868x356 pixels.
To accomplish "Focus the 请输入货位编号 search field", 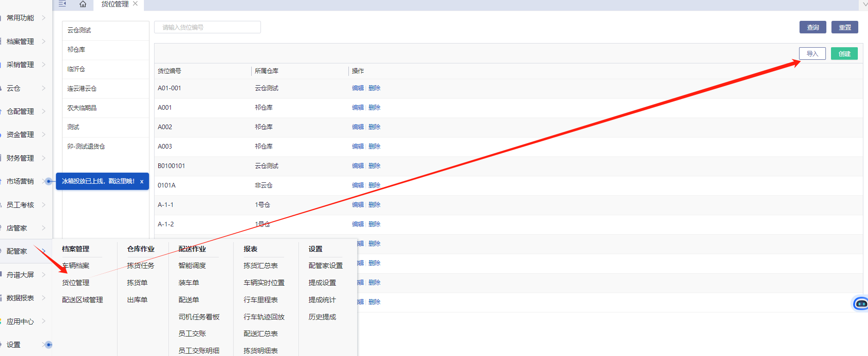I will 207,27.
